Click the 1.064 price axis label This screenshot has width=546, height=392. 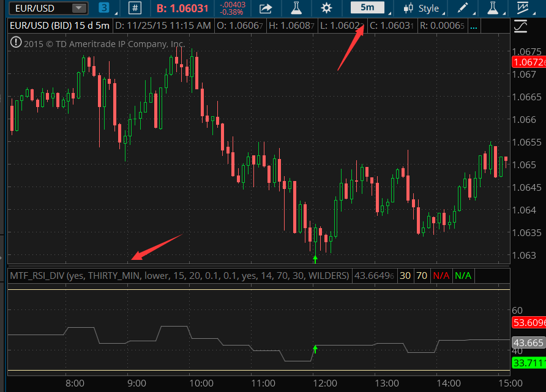pos(524,210)
